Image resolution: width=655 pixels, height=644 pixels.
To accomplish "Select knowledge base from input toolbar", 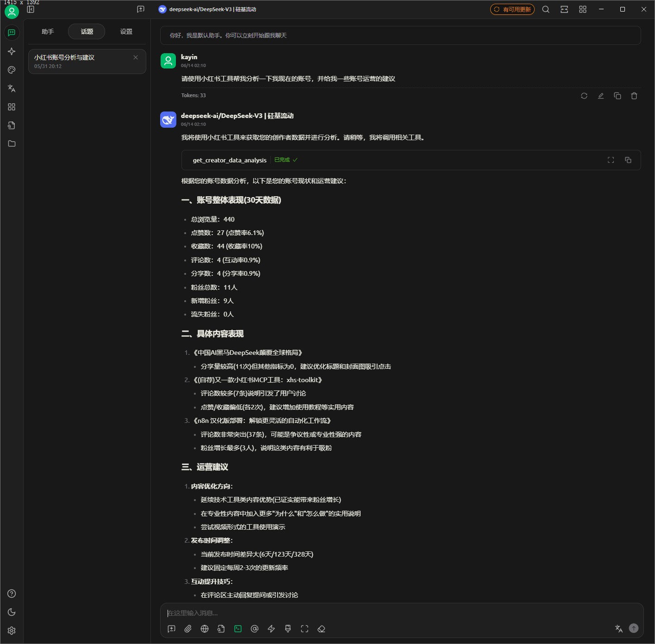I will (221, 629).
